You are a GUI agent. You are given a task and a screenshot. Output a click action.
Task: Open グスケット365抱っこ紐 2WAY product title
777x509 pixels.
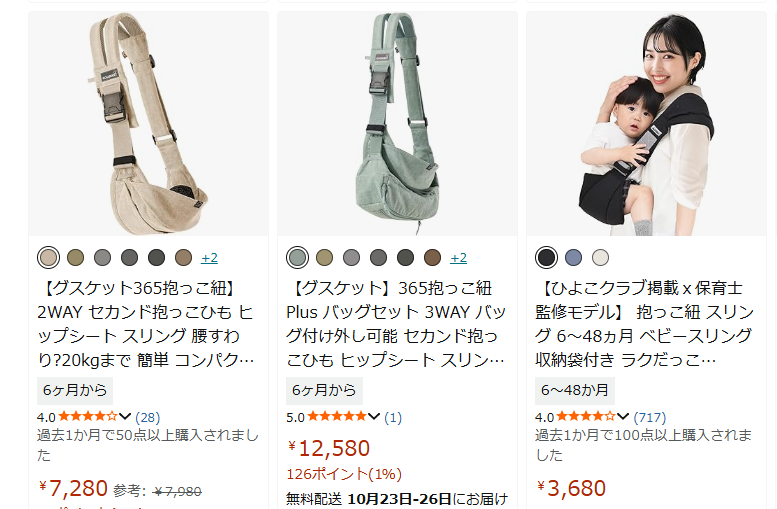pyautogui.click(x=146, y=324)
